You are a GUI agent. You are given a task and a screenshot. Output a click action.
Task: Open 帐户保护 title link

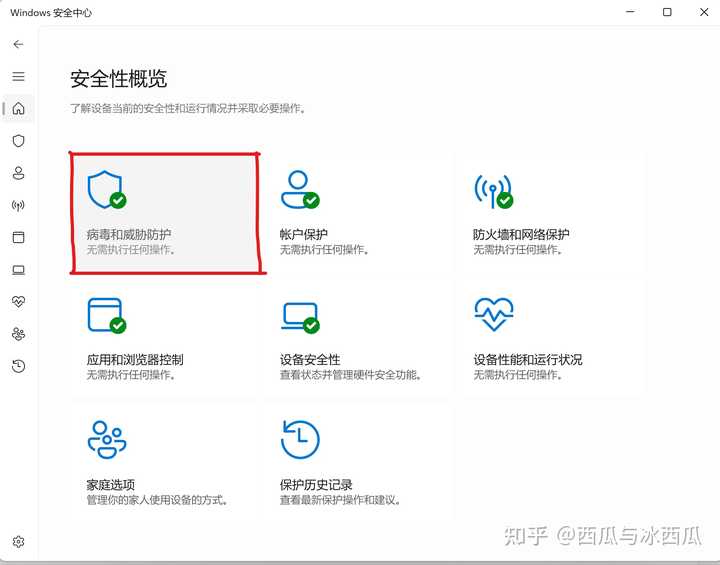[304, 234]
